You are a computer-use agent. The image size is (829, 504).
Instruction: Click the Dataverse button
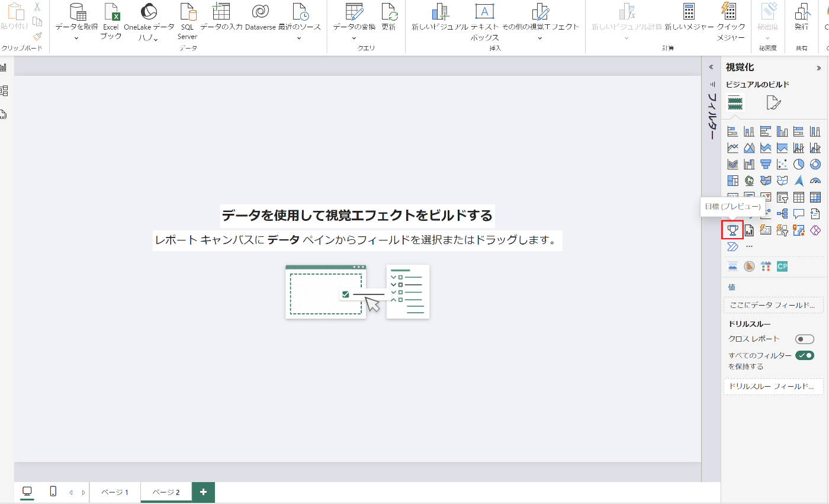click(261, 17)
